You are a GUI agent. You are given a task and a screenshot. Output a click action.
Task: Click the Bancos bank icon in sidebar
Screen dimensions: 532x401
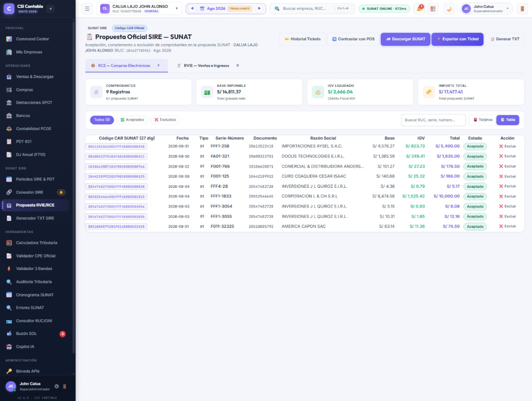(9, 116)
